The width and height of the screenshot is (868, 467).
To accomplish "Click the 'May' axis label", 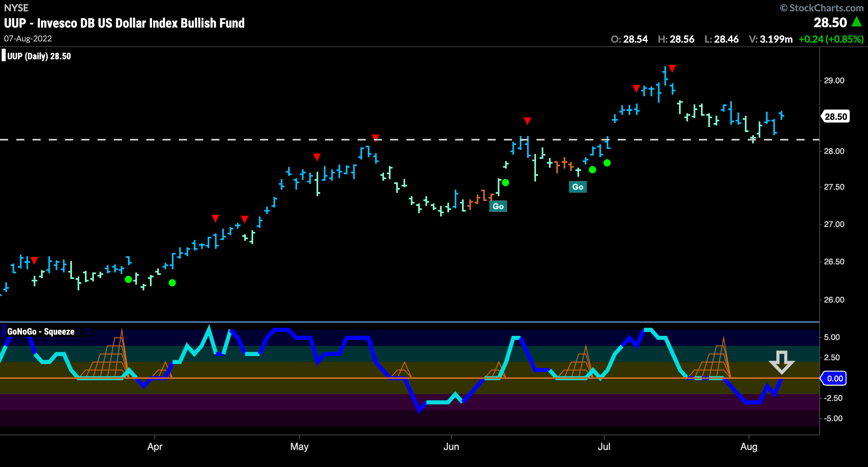I will [299, 447].
